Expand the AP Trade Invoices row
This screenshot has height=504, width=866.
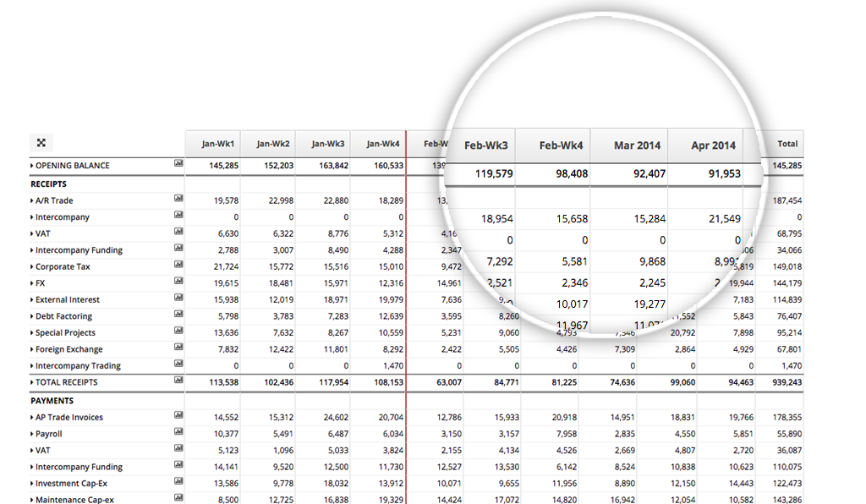tap(31, 418)
